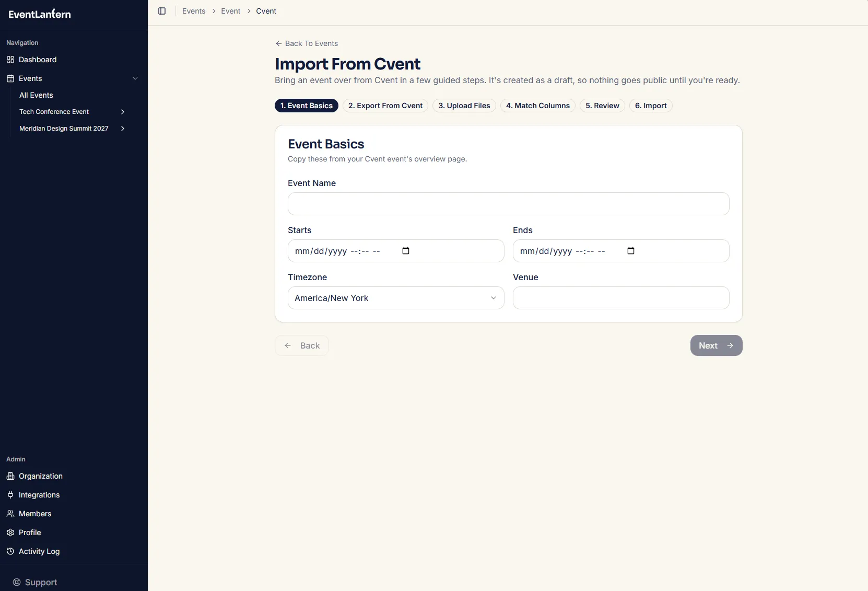Open the Ends date picker calendar icon
This screenshot has width=868, height=591.
click(x=631, y=251)
